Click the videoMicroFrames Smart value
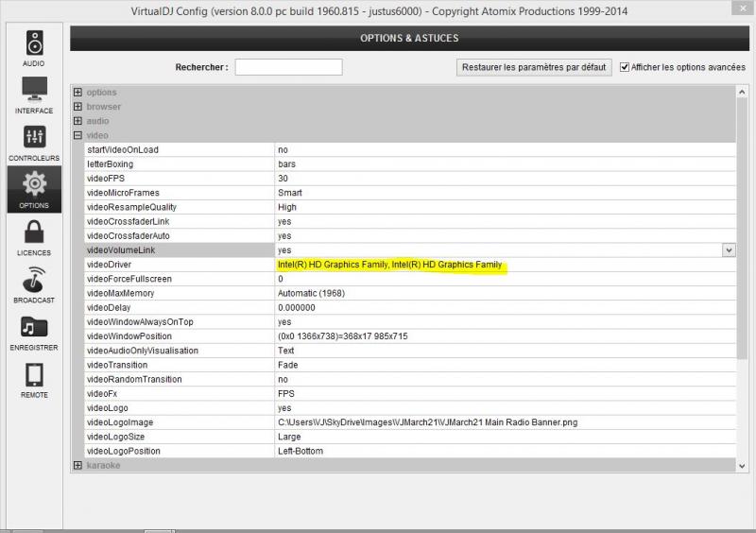 (x=290, y=193)
